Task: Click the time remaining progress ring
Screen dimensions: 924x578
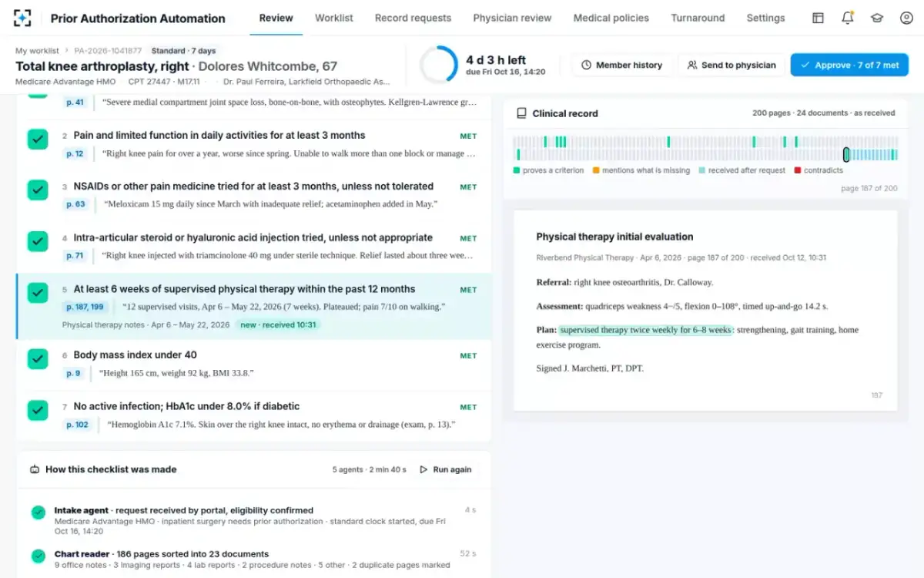Action: coord(438,65)
